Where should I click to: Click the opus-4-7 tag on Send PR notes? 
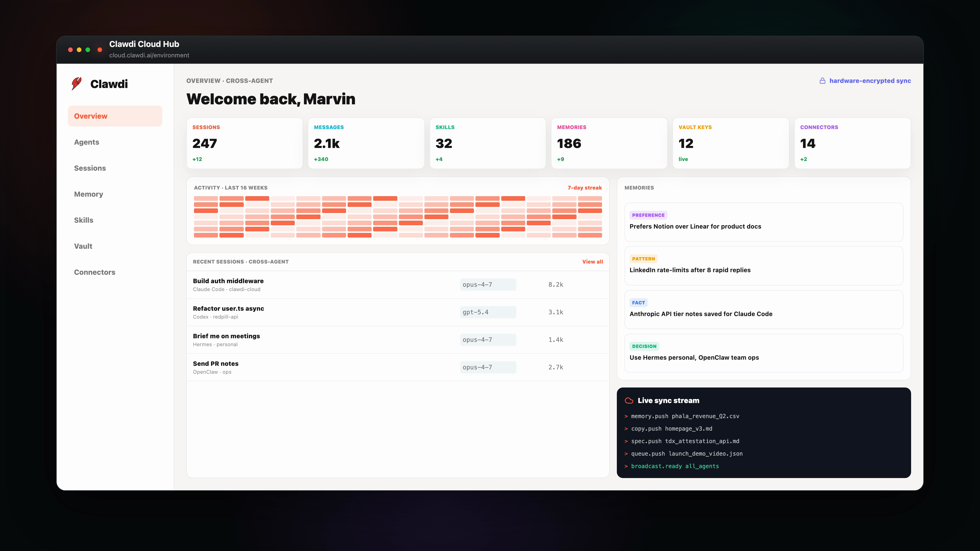(488, 367)
